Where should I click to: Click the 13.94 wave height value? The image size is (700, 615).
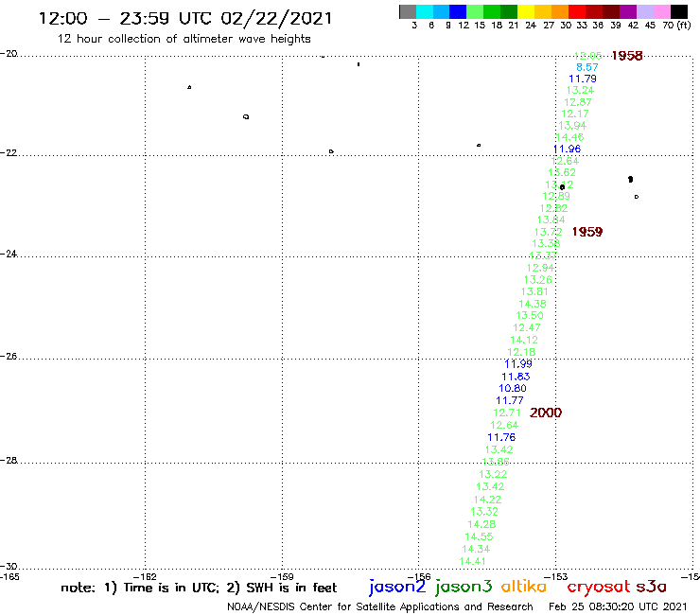(x=572, y=126)
